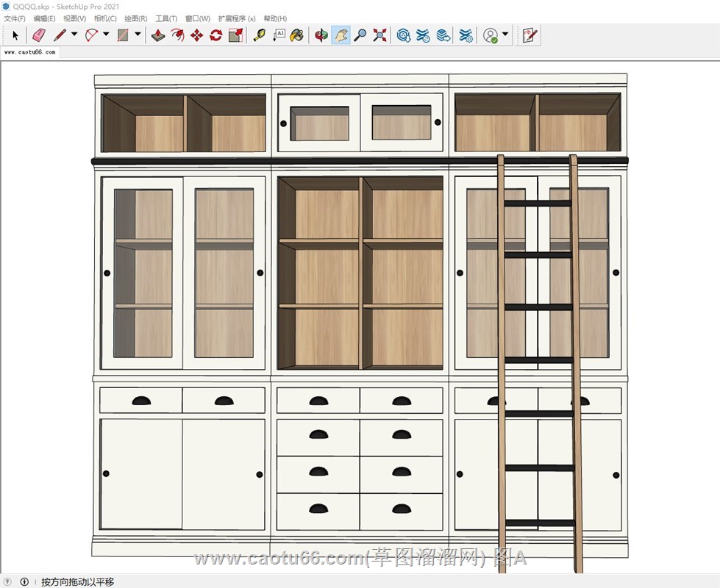Activate the Push/Pull tool

pyautogui.click(x=158, y=35)
